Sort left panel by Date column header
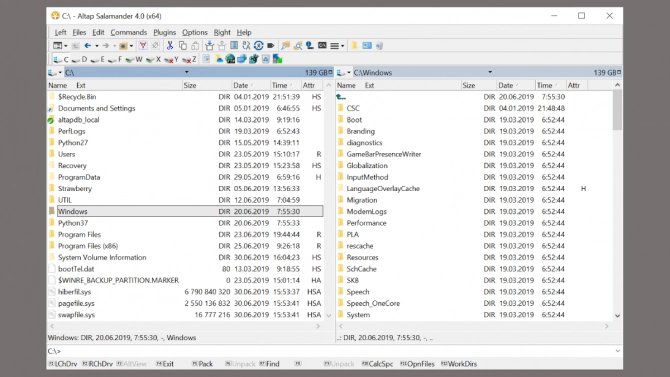Viewport: 670px width, 377px height. 241,85
